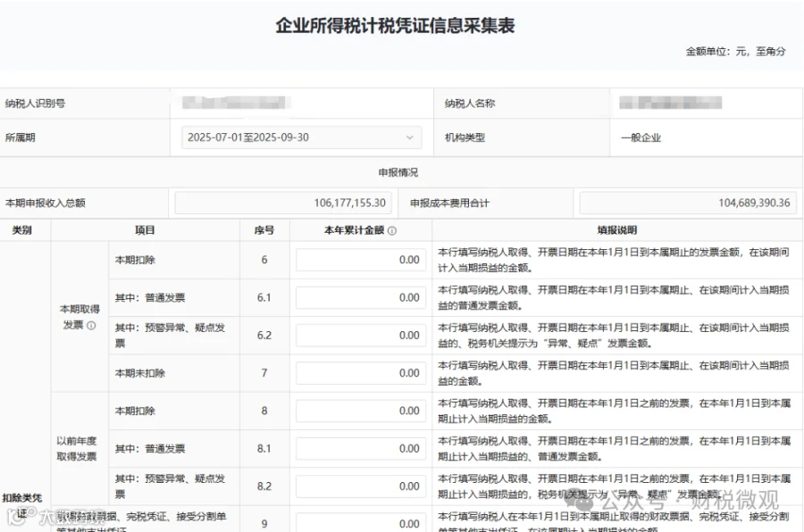This screenshot has height=532, width=804.
Task: Click sequence number 6.1 cell
Action: coord(264,298)
